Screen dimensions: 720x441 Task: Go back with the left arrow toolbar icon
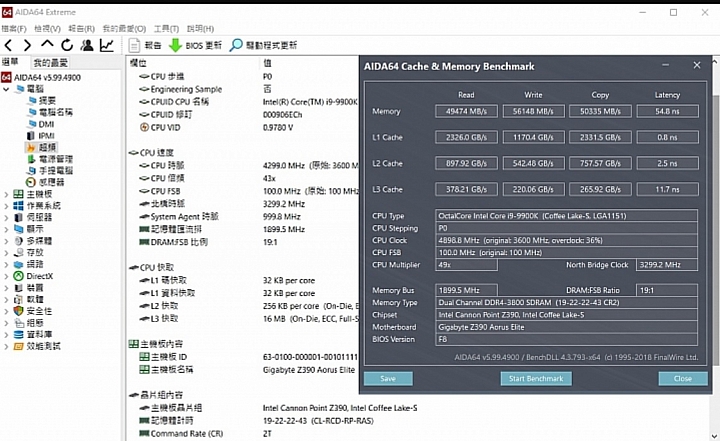pos(8,45)
